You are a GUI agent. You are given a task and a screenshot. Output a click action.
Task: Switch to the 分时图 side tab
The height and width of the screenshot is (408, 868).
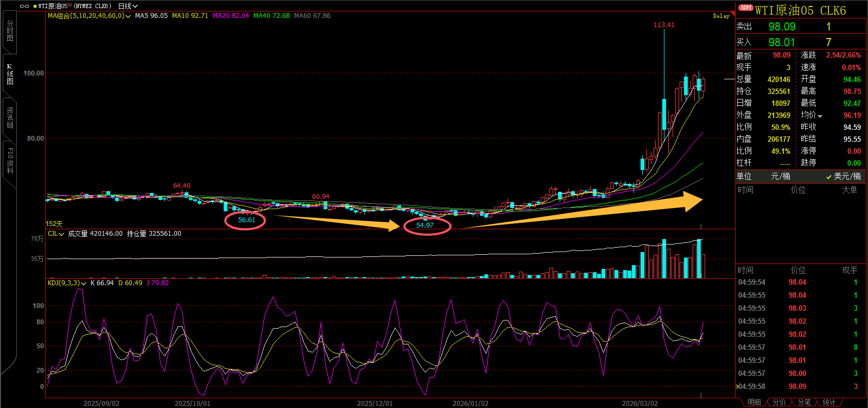coord(10,31)
